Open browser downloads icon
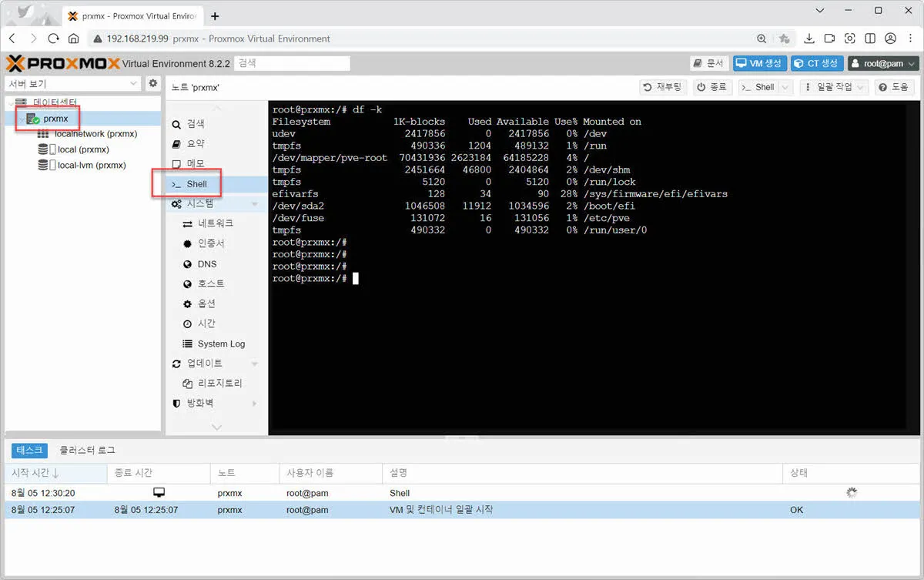This screenshot has height=580, width=924. click(809, 39)
